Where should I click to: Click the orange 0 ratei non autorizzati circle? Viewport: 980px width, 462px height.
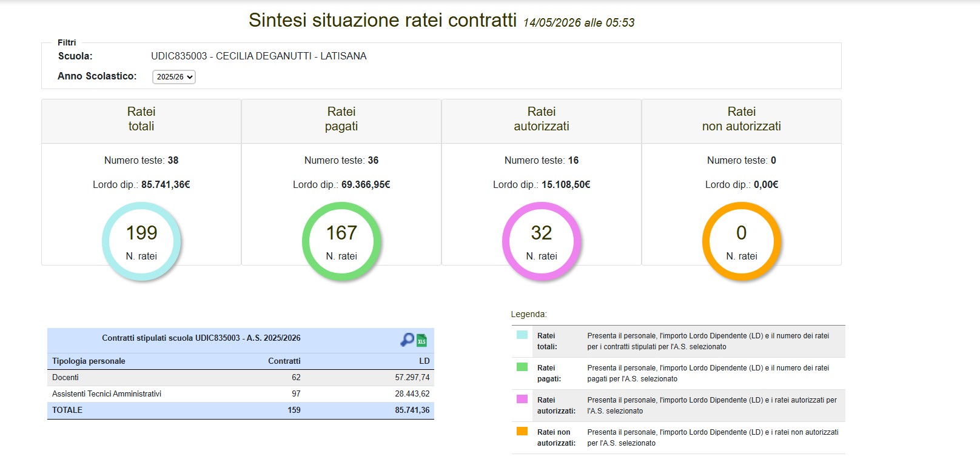pyautogui.click(x=742, y=241)
